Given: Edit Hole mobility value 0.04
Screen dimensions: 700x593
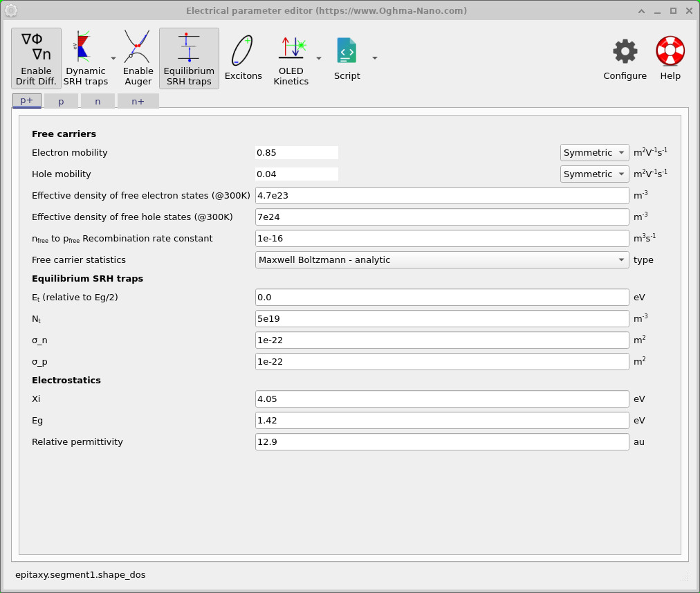Looking at the screenshot, I should [297, 174].
